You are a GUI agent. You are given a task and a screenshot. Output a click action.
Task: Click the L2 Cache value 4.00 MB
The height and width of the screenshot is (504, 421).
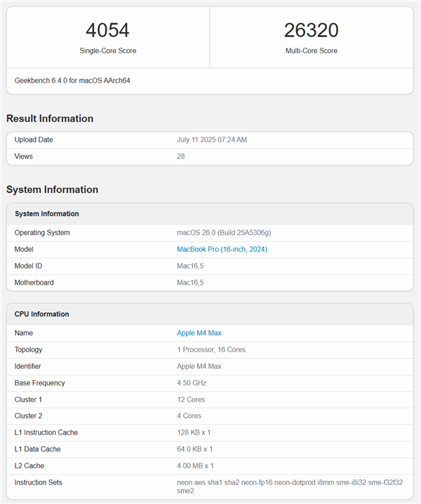click(195, 465)
